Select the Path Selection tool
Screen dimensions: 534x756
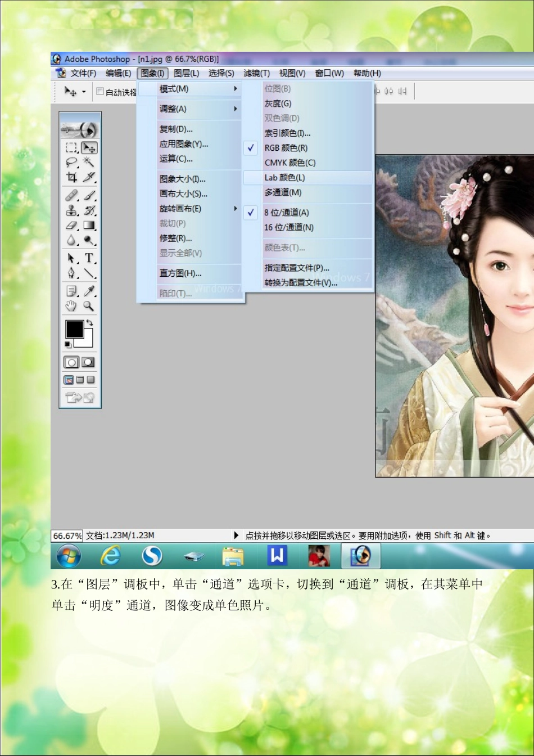71,258
